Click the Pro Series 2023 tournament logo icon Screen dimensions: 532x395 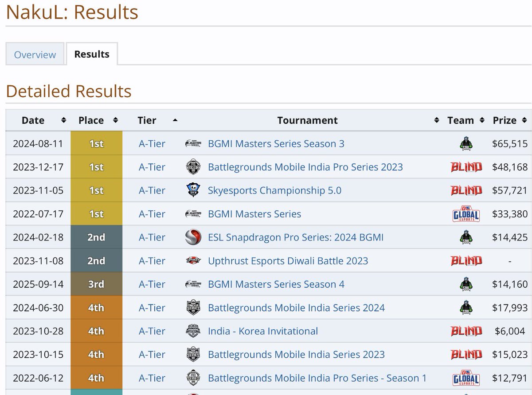pyautogui.click(x=193, y=167)
